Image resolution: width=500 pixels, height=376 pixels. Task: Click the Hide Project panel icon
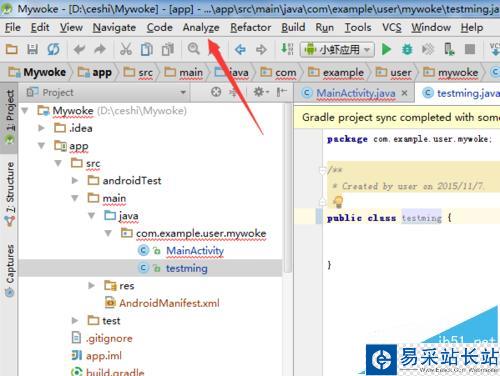282,91
